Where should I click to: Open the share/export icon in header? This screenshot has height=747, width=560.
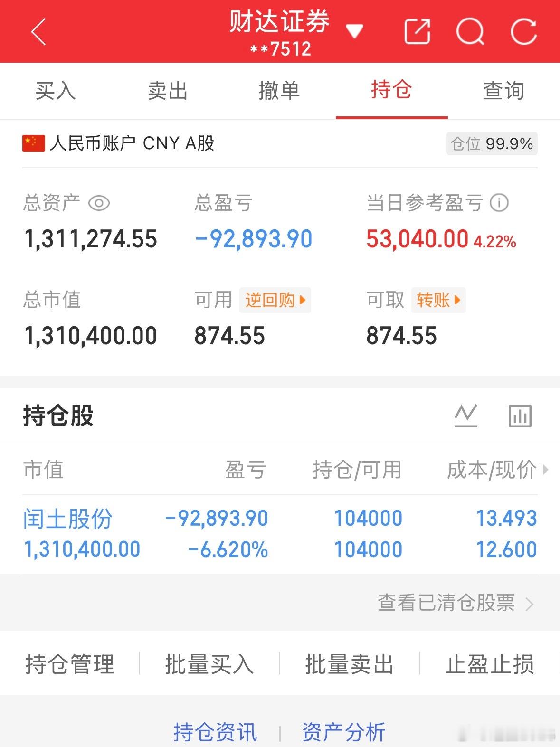tap(417, 32)
